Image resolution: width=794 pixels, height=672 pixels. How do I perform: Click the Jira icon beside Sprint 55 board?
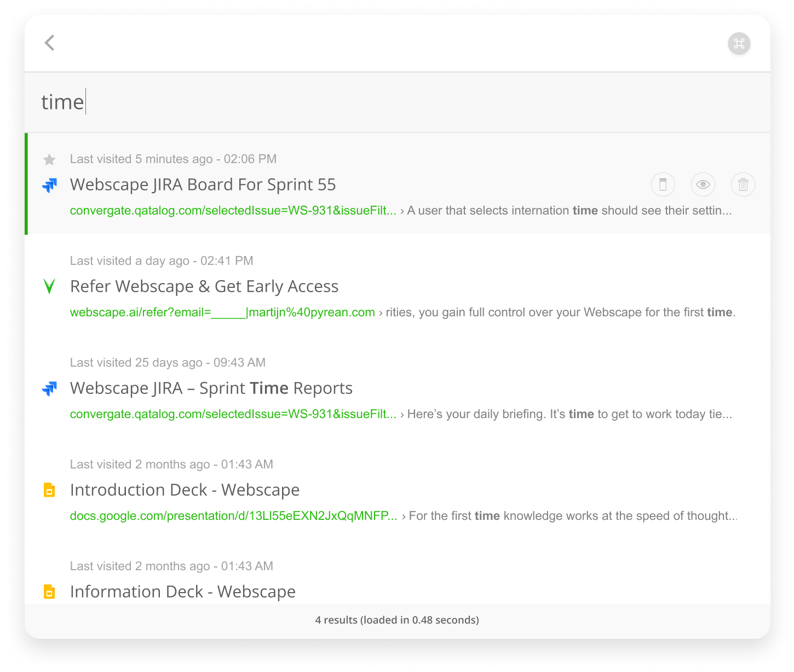49,185
